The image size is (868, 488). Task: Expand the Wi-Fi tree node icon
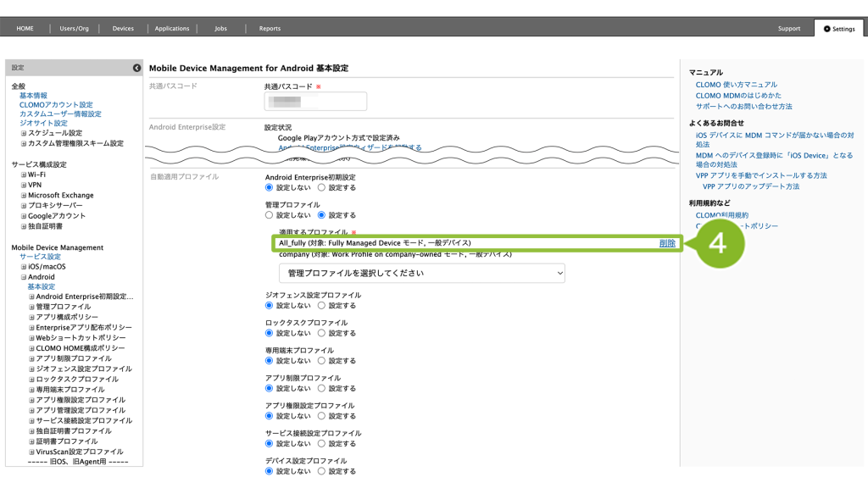tap(24, 175)
